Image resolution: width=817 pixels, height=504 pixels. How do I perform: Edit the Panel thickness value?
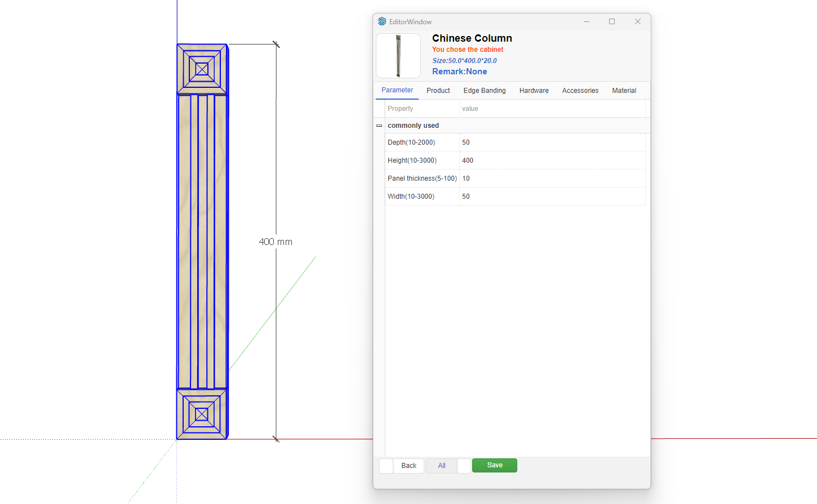coord(551,179)
